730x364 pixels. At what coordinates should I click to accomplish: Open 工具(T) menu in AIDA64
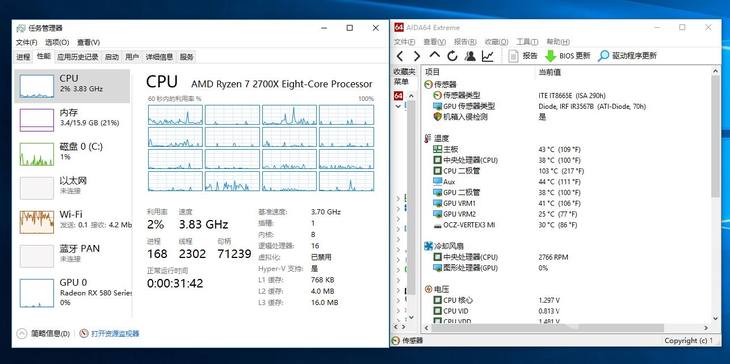click(527, 42)
